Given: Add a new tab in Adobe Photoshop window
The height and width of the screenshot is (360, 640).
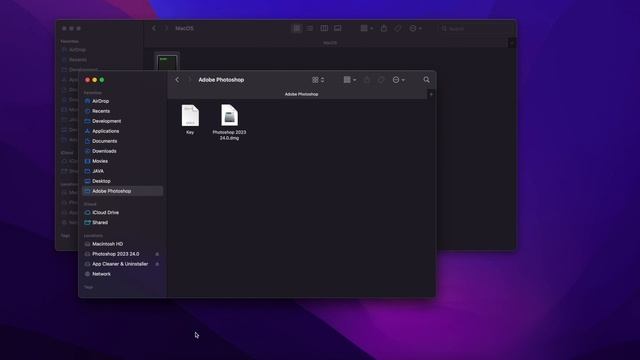Looking at the screenshot, I should click(431, 94).
